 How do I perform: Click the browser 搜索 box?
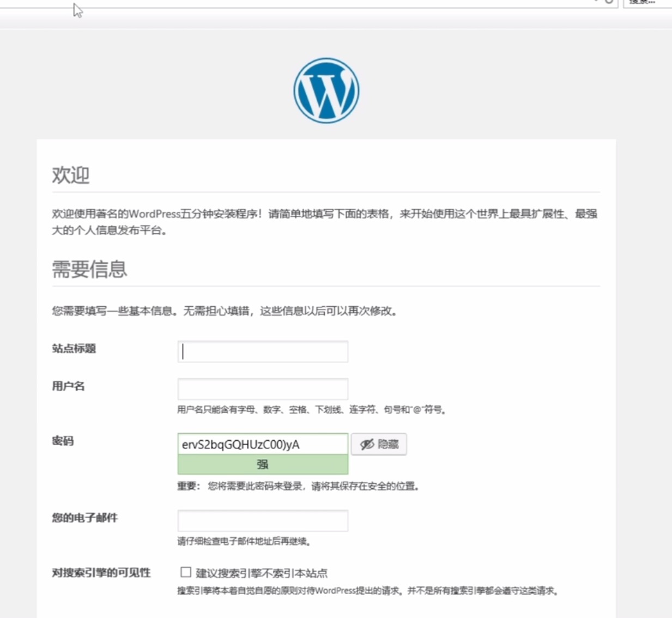(x=646, y=2)
